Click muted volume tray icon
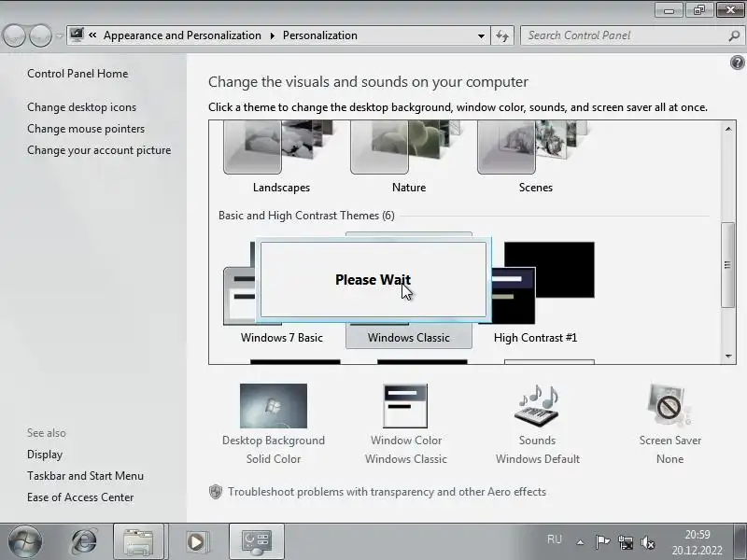Viewport: 747px width, 560px height. click(x=648, y=541)
